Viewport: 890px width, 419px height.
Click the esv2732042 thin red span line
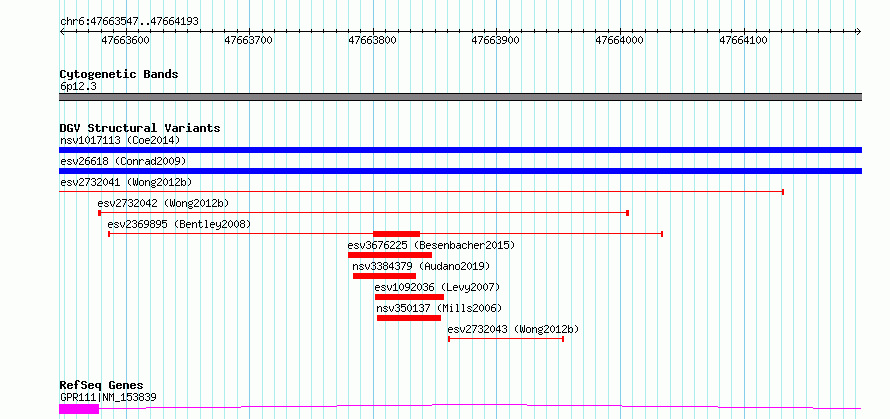[x=363, y=213]
